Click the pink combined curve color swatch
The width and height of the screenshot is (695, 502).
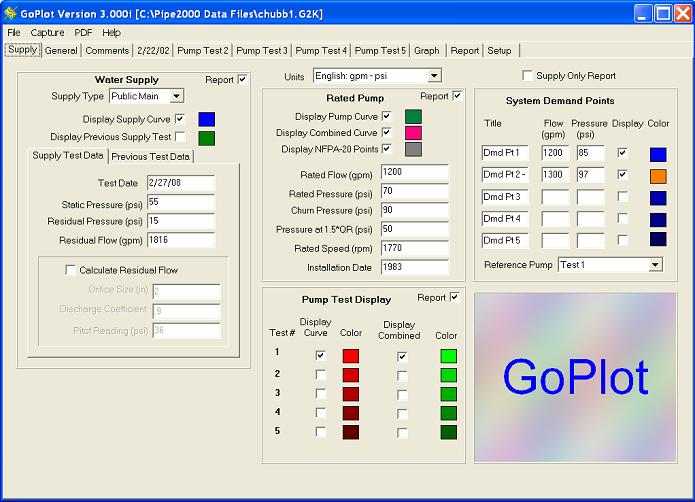tap(413, 132)
